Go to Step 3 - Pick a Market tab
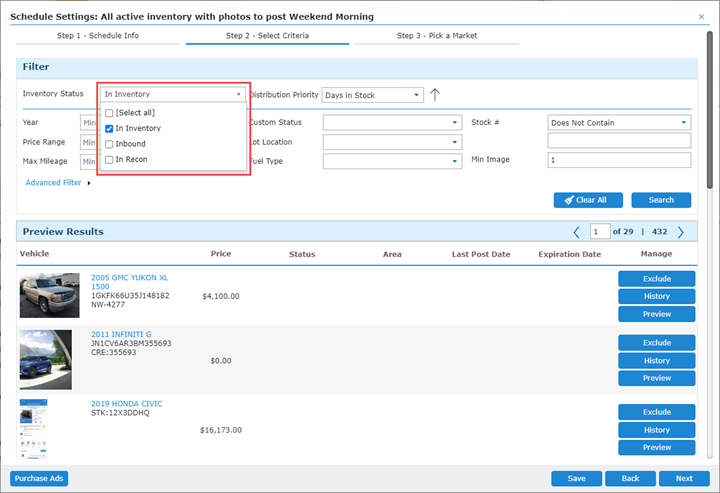Image resolution: width=720 pixels, height=493 pixels. coord(437,36)
